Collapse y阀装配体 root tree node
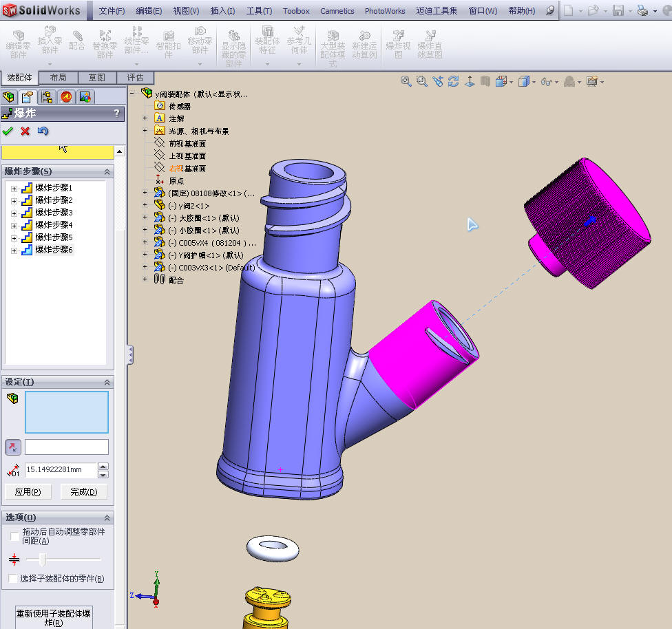 (x=132, y=92)
